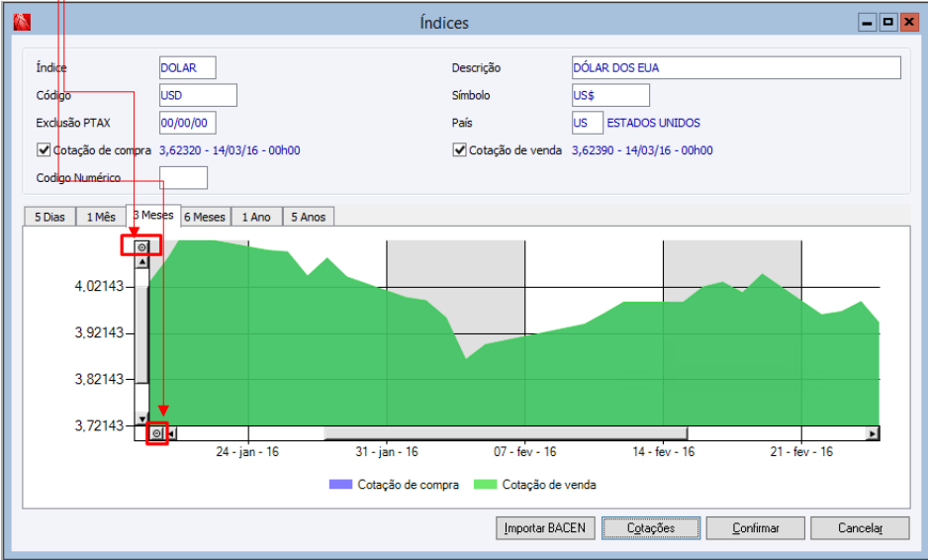The height and width of the screenshot is (560, 928).
Task: Click the vertical axis zoom reset button
Action: click(x=141, y=247)
